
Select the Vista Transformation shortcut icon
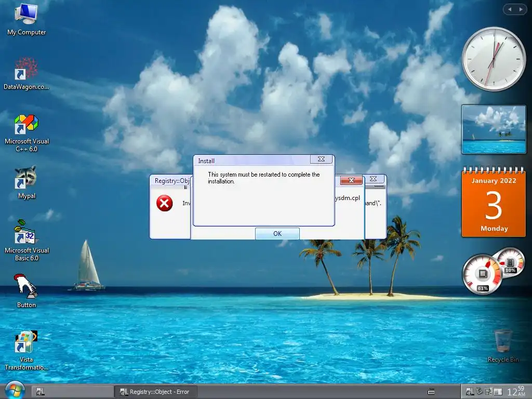tap(26, 351)
